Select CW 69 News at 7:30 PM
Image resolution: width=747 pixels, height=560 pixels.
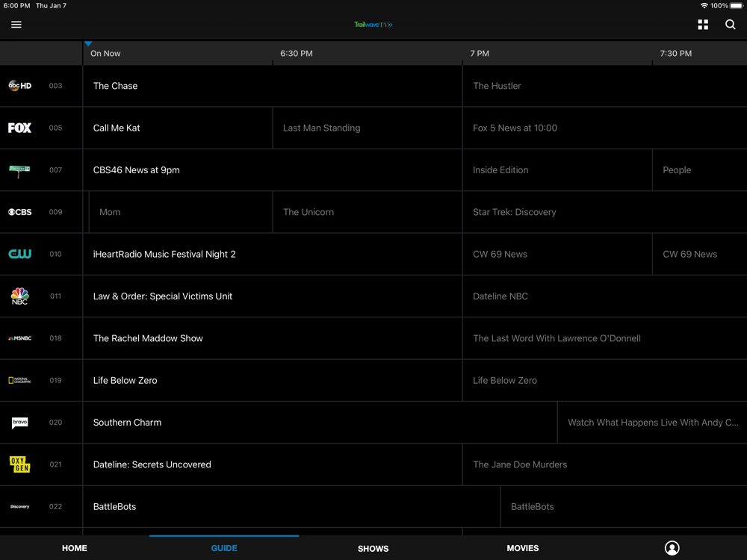coord(700,254)
